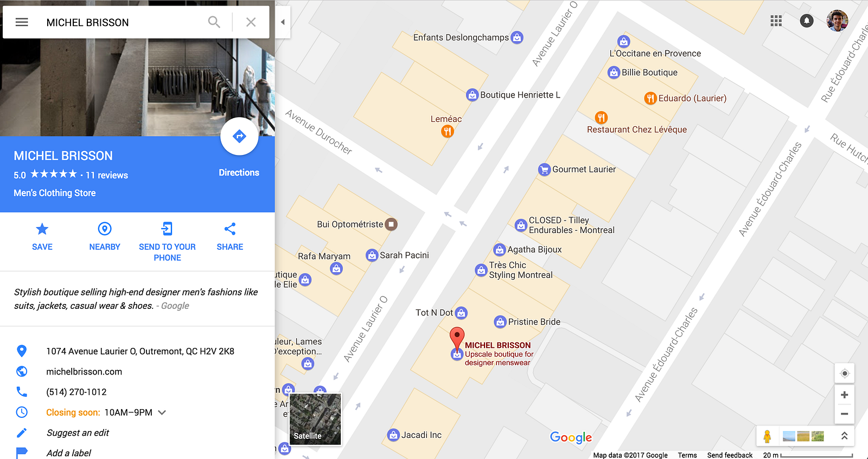The width and height of the screenshot is (868, 459).
Task: Switch to Satellite view thumbnail
Action: [315, 419]
